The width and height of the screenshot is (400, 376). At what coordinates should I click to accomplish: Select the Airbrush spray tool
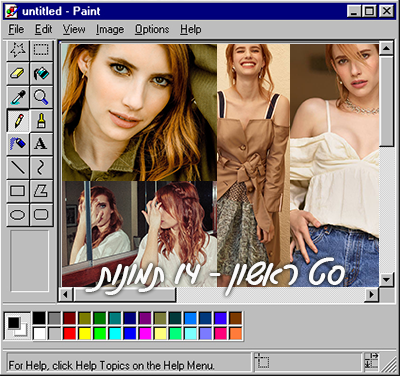pos(18,144)
